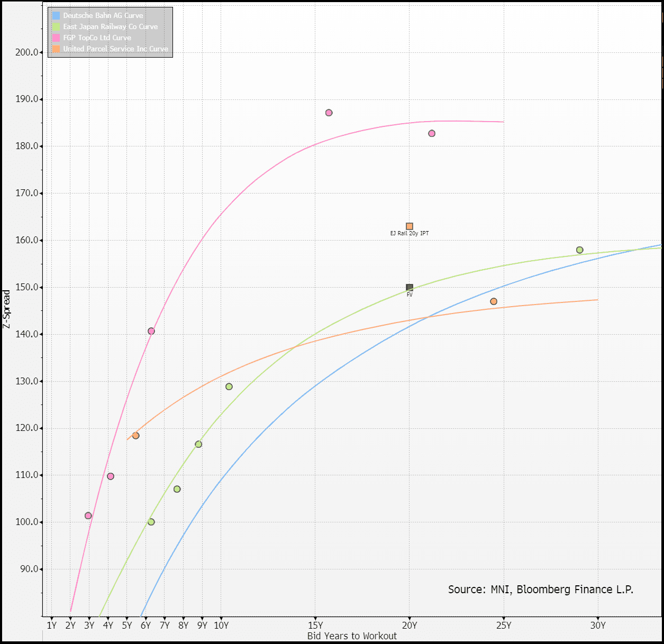Image resolution: width=664 pixels, height=644 pixels.
Task: Click the 20Y tick label on x-axis
Action: coord(410,625)
